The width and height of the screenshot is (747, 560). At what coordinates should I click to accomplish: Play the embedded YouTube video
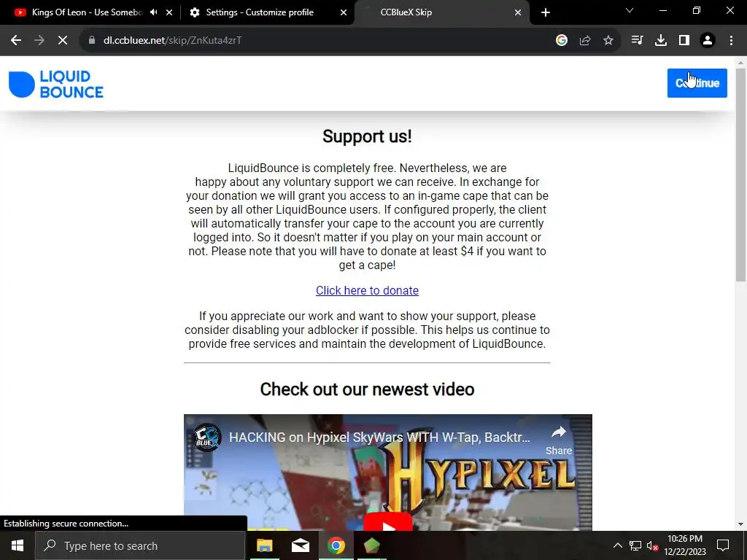click(x=388, y=523)
